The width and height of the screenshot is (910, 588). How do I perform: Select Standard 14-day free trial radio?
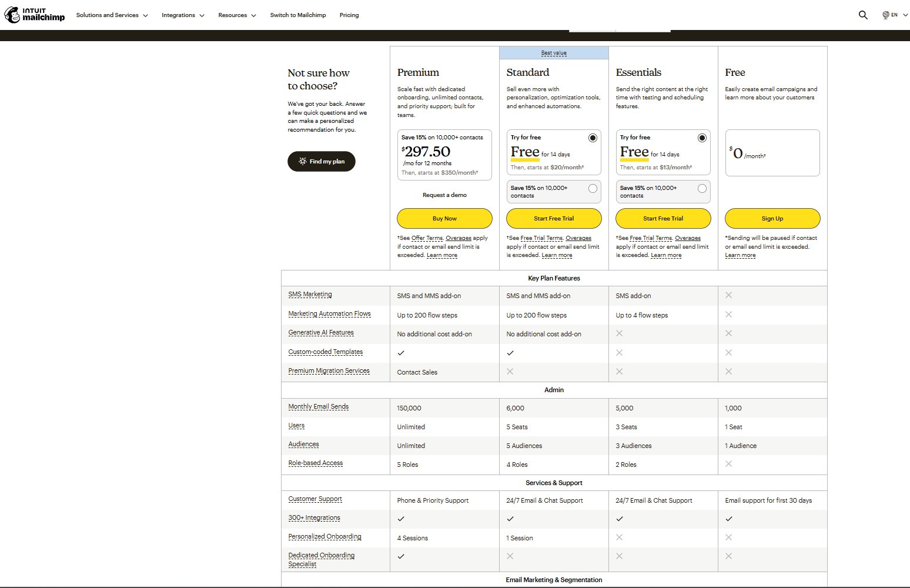pyautogui.click(x=593, y=138)
